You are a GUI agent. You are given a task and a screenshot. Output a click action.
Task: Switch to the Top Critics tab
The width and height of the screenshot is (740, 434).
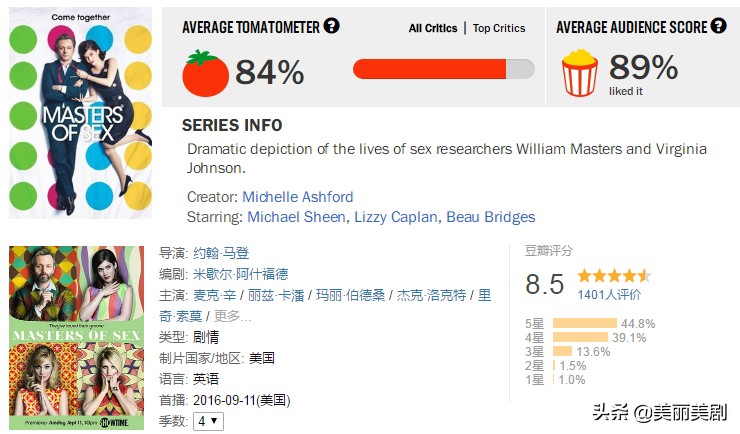(499, 28)
